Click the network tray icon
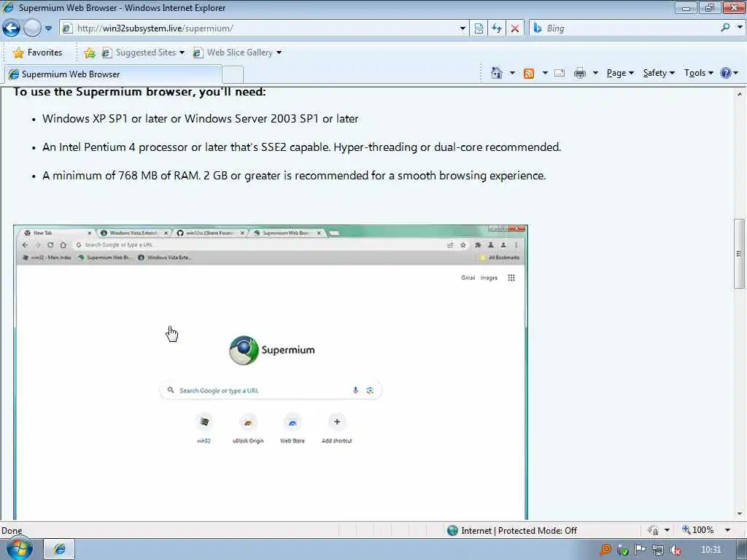 tap(657, 551)
